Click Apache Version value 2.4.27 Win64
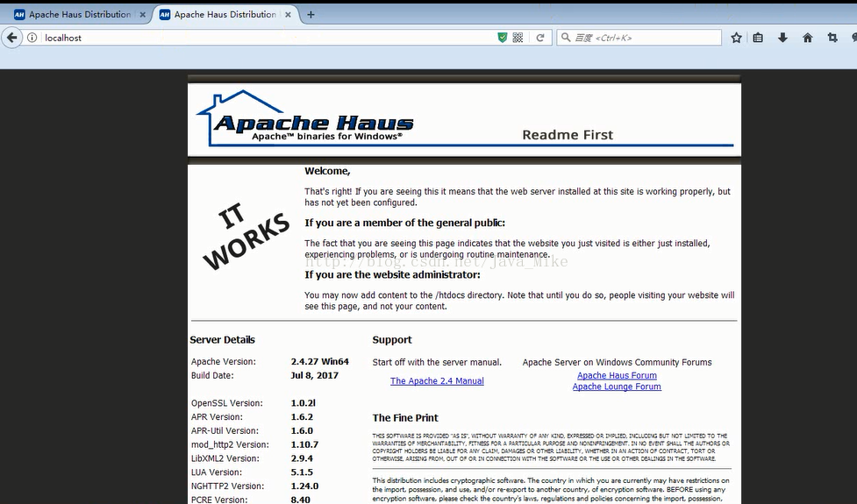 click(320, 361)
